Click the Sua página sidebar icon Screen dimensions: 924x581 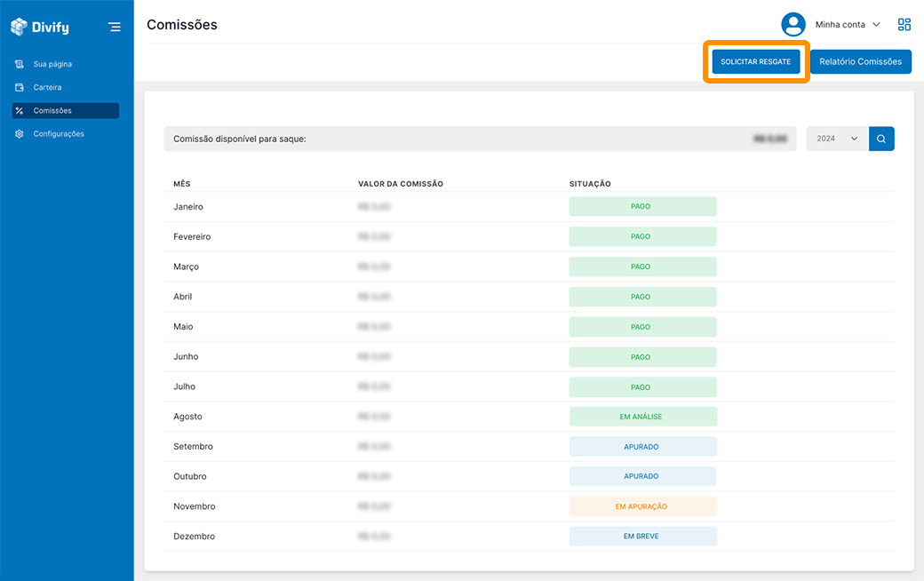20,64
